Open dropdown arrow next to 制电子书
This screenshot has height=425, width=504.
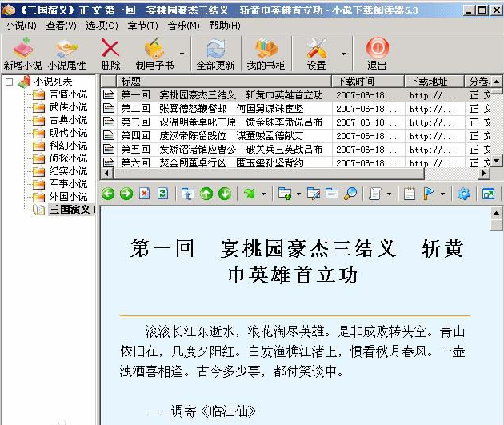coord(182,54)
